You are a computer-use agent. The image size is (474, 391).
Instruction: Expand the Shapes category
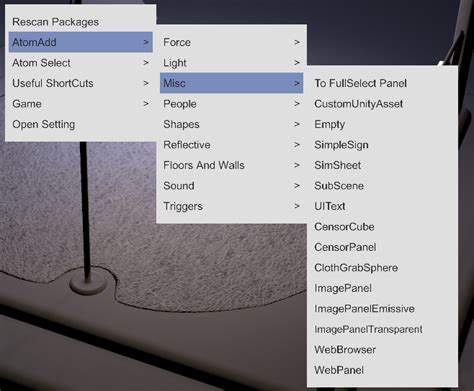[231, 124]
